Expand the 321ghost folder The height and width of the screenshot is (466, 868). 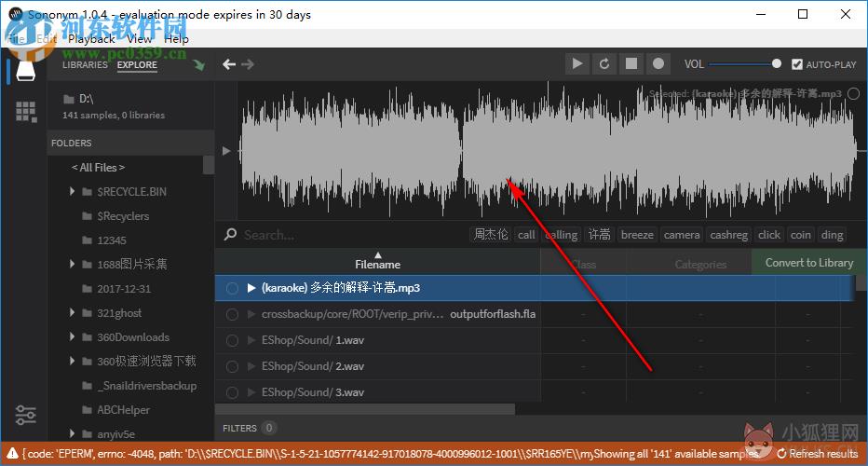tap(72, 312)
